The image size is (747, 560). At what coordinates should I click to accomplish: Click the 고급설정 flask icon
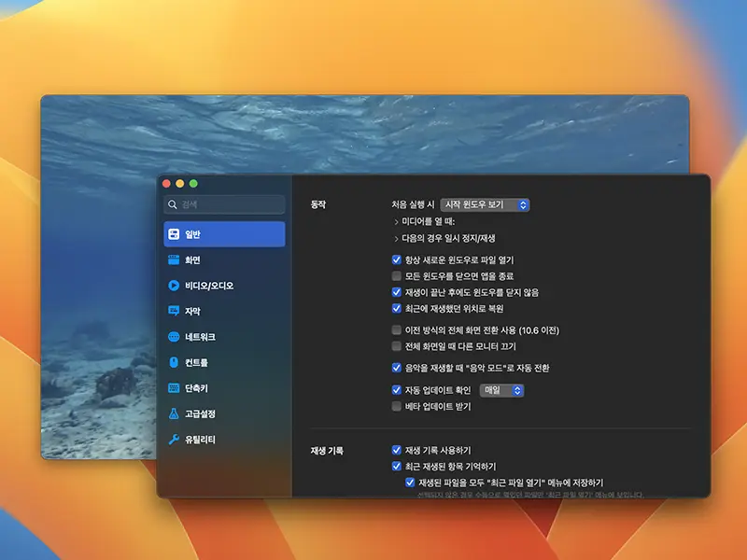coord(174,413)
